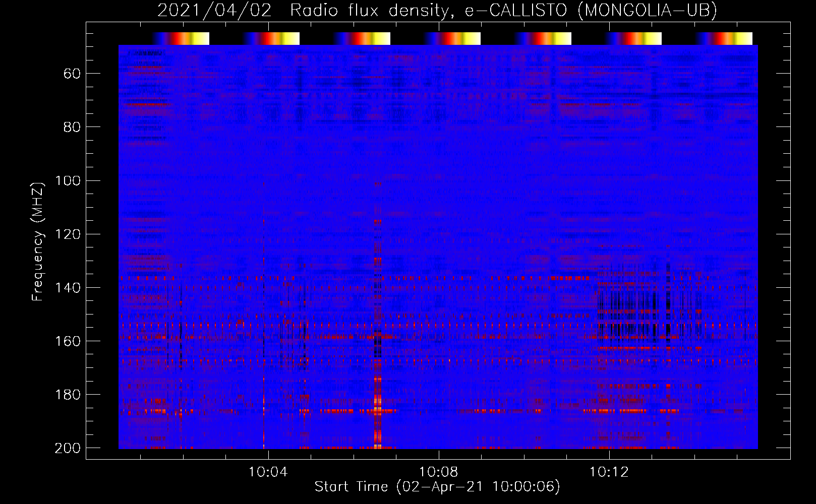Click the 80 frequency tick label
This screenshot has width=816, height=504.
coord(72,127)
